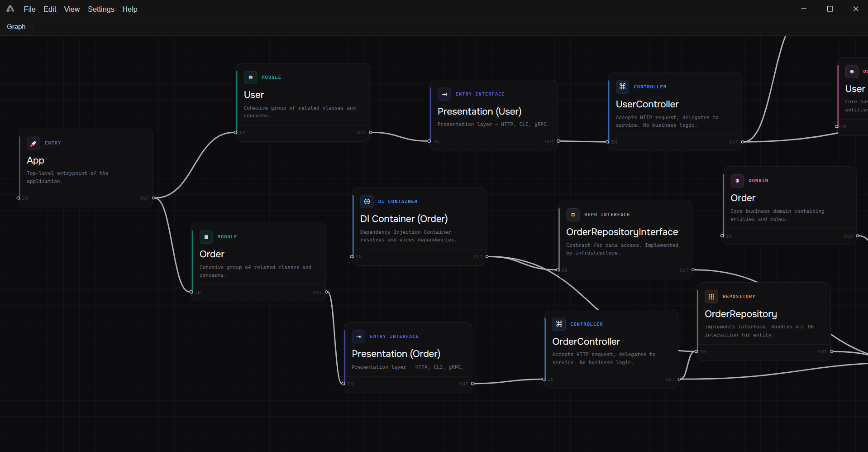Click the DI Container globe icon
The image size is (868, 452).
coord(367,202)
